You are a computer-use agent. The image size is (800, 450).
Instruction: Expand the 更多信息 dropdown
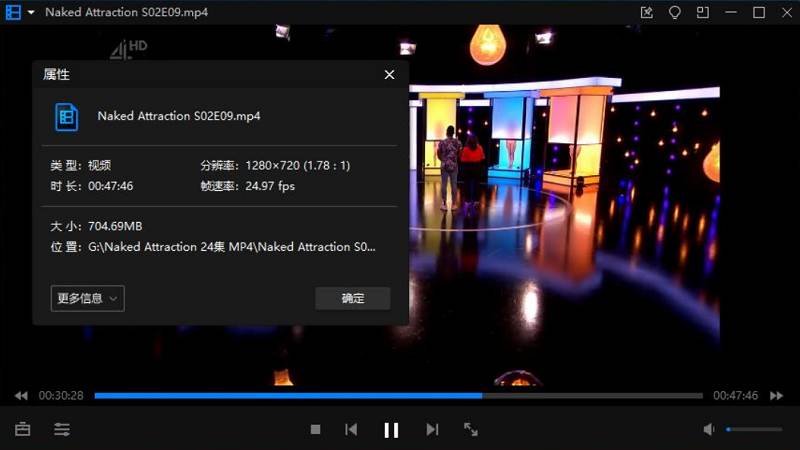point(87,298)
